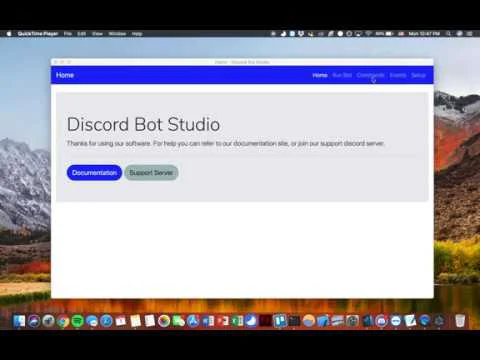
Task: Open Notification Center list icon
Action: 470,34
